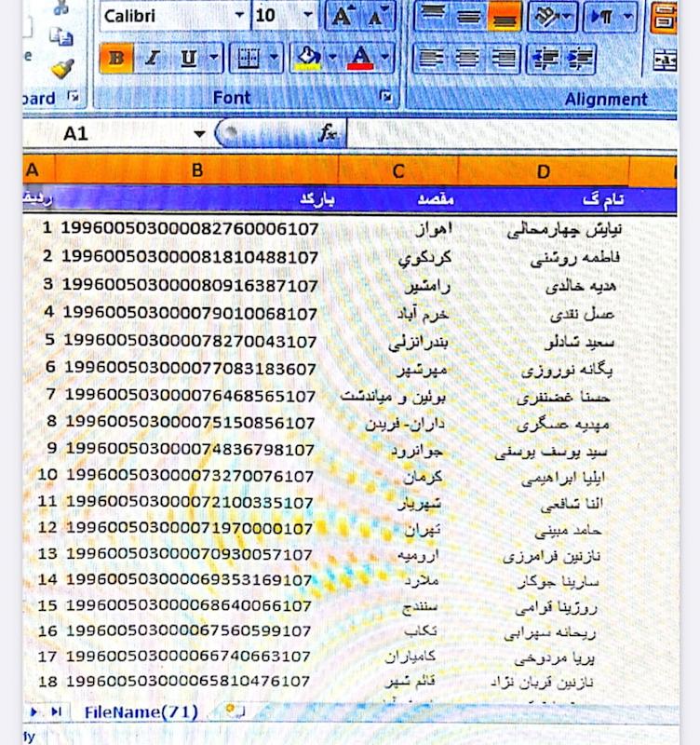
Task: Click the formula bar input area
Action: coord(512,133)
